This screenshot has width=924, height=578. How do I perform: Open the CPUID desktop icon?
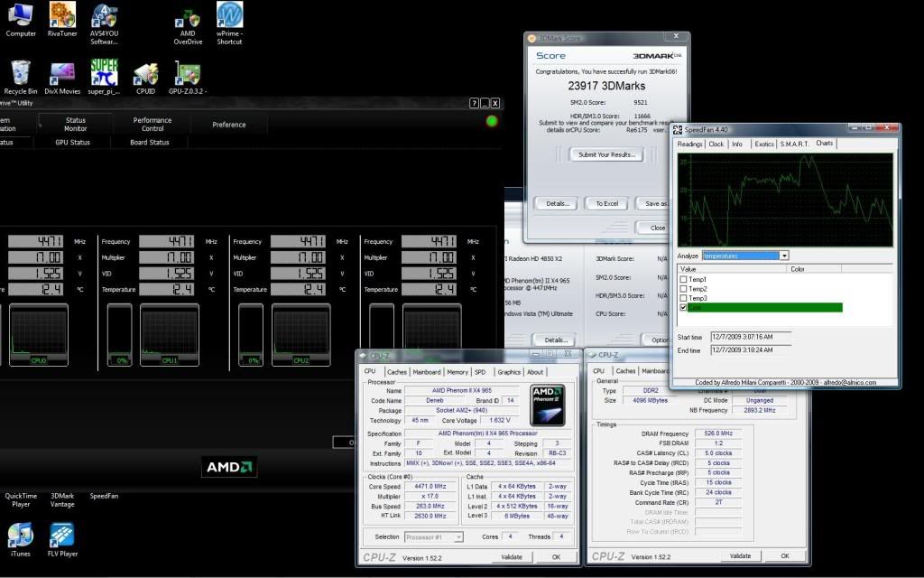(x=145, y=74)
